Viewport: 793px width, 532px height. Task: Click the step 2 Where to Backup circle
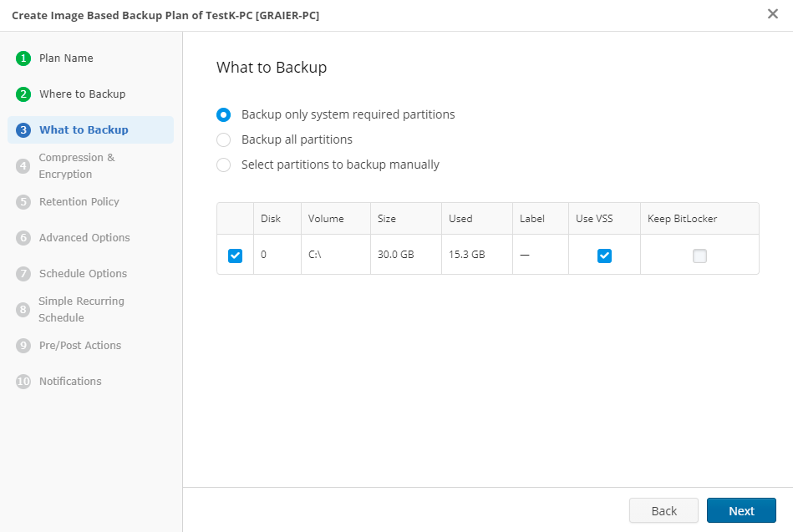pyautogui.click(x=23, y=94)
